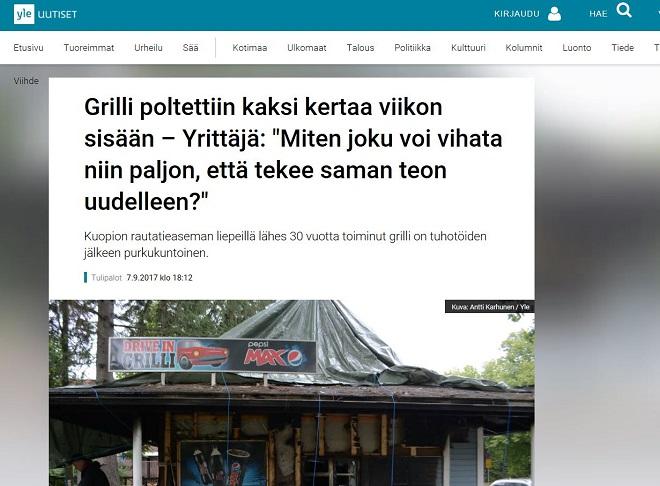Click the HAE search label
Screen dimensions: 660x486
(x=598, y=14)
